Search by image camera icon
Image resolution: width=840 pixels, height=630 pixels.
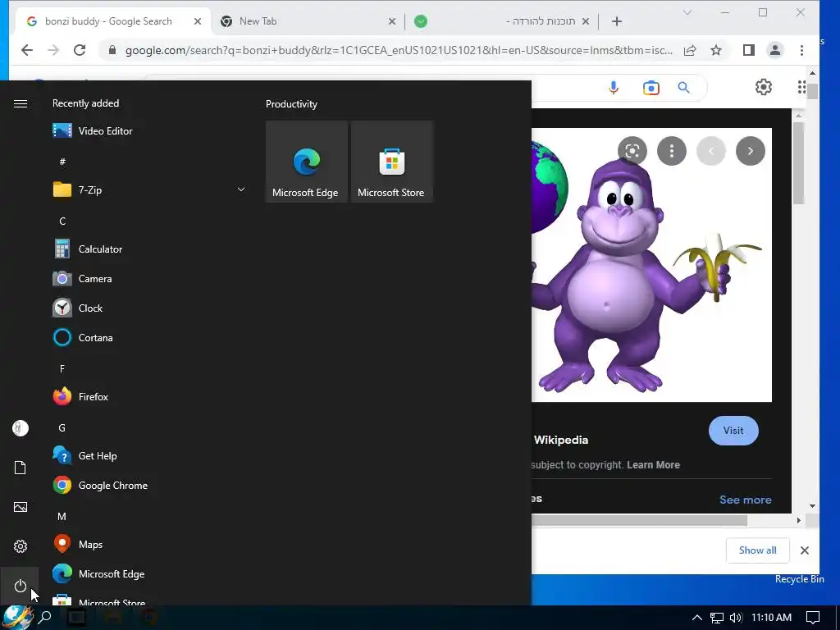click(x=651, y=88)
